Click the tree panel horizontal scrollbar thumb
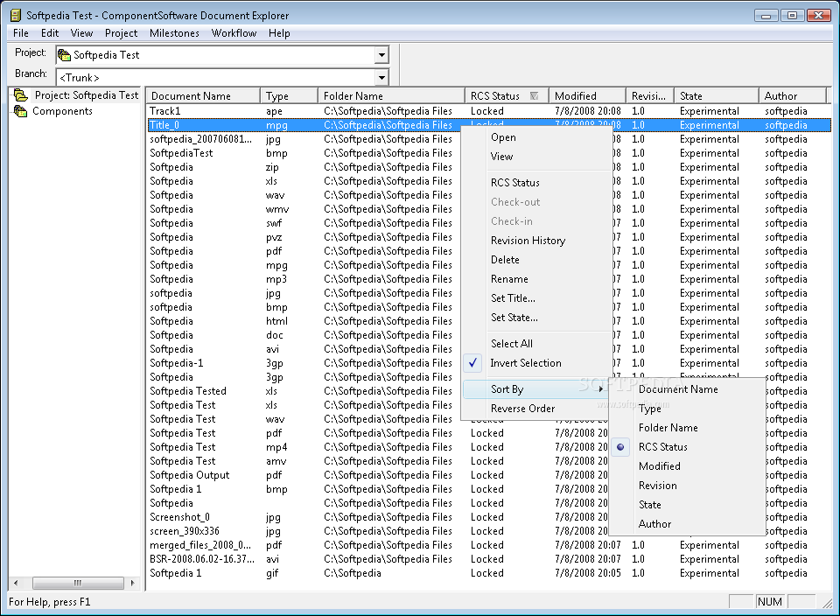The height and width of the screenshot is (616, 840). 78,583
